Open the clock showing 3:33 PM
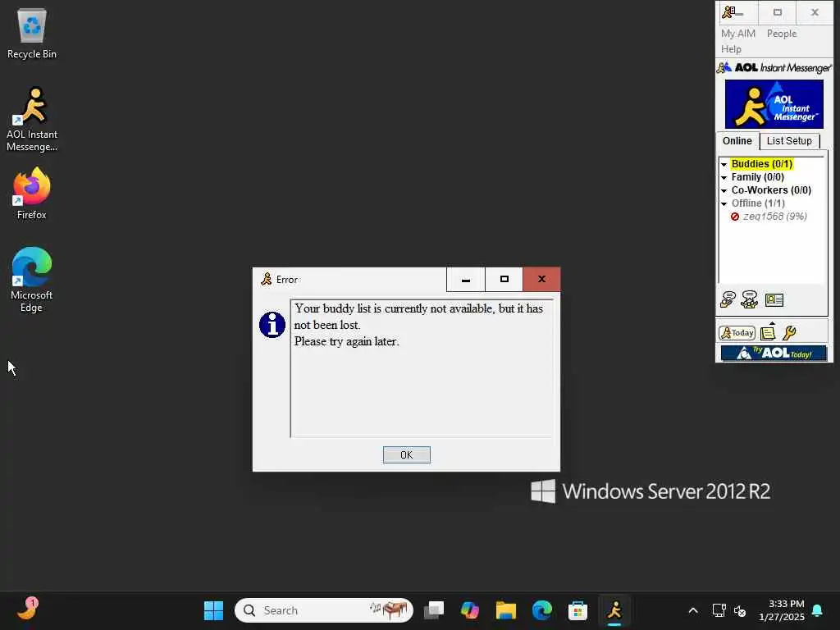Image resolution: width=840 pixels, height=630 pixels. (782, 610)
